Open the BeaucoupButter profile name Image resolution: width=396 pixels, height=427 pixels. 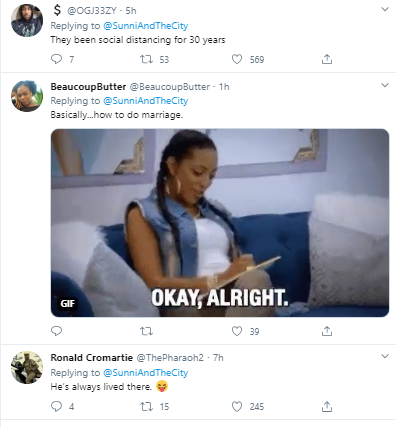point(88,87)
